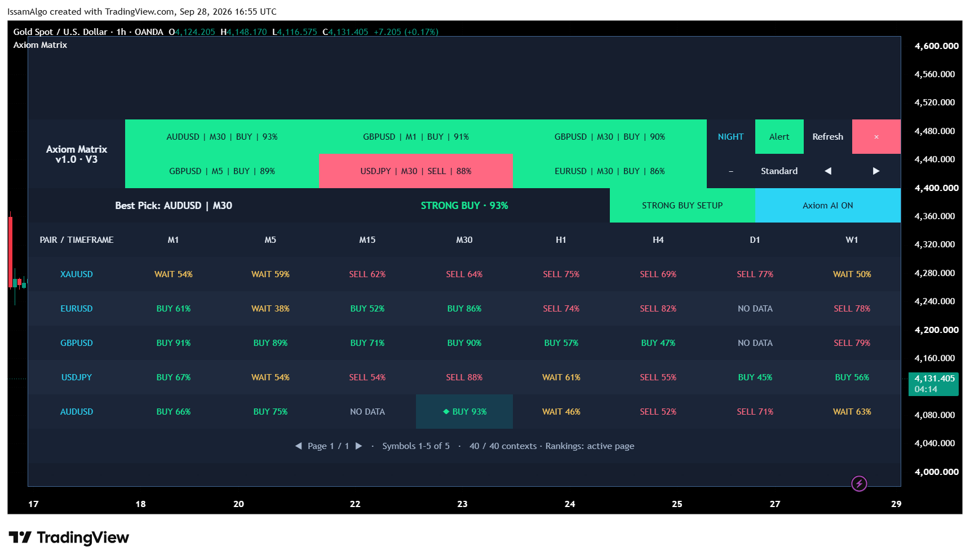Select the GBPUSD row label
The image size is (970, 560).
tap(77, 343)
